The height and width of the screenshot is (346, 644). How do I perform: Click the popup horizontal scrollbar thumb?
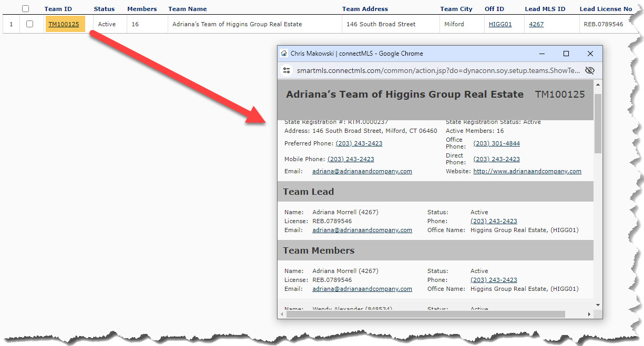pos(425,314)
